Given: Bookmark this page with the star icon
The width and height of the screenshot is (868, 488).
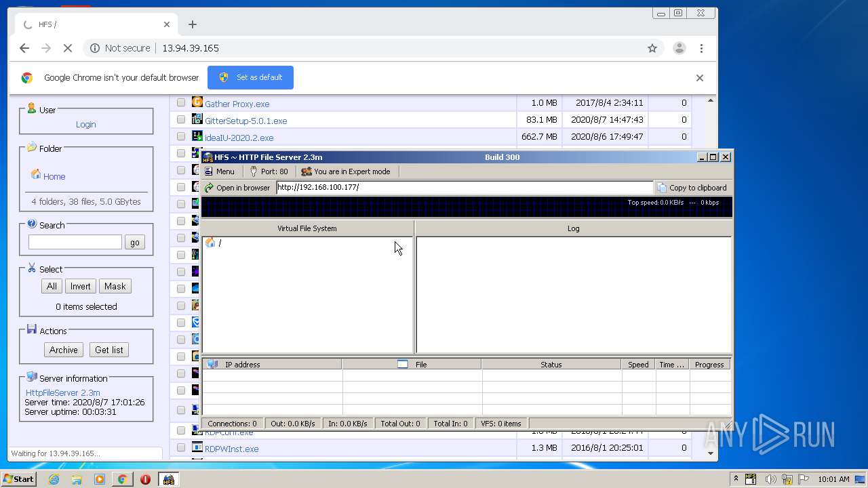Looking at the screenshot, I should (x=652, y=48).
